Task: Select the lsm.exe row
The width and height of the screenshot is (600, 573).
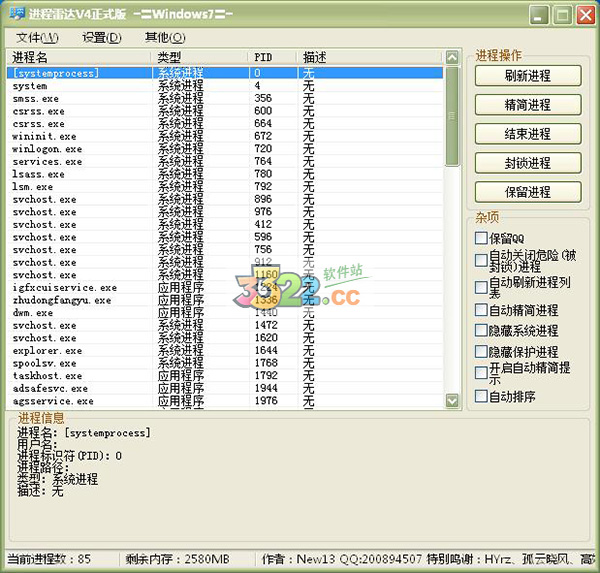Action: click(x=225, y=187)
